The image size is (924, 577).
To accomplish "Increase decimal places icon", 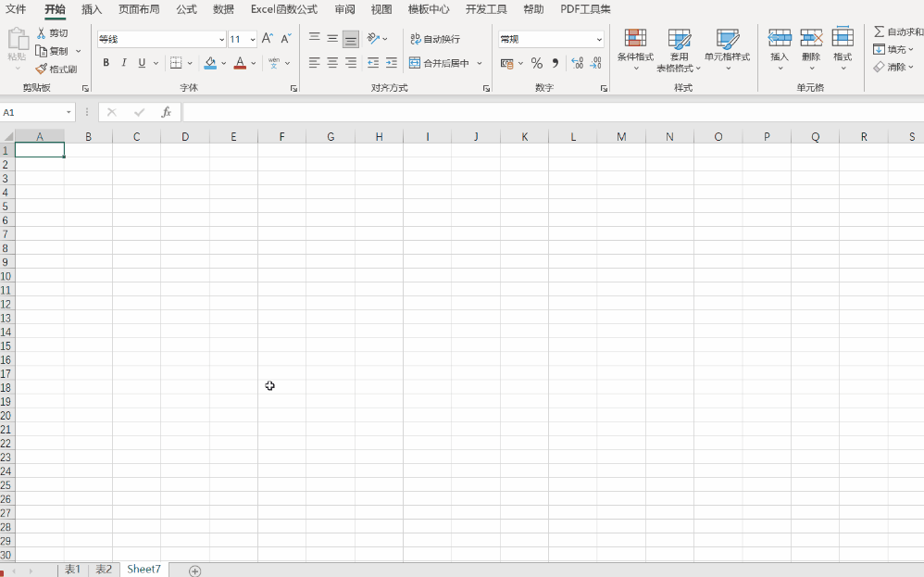I will [578, 63].
